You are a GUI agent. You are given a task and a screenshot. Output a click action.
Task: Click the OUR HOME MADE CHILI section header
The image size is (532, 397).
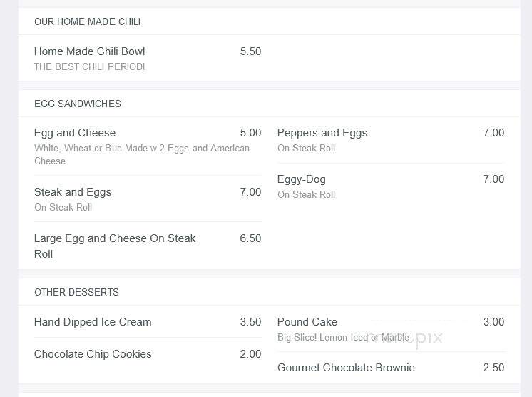click(x=87, y=21)
